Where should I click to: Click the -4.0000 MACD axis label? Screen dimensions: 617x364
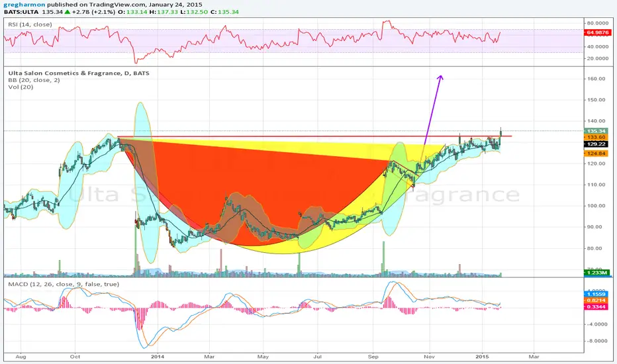point(597,324)
